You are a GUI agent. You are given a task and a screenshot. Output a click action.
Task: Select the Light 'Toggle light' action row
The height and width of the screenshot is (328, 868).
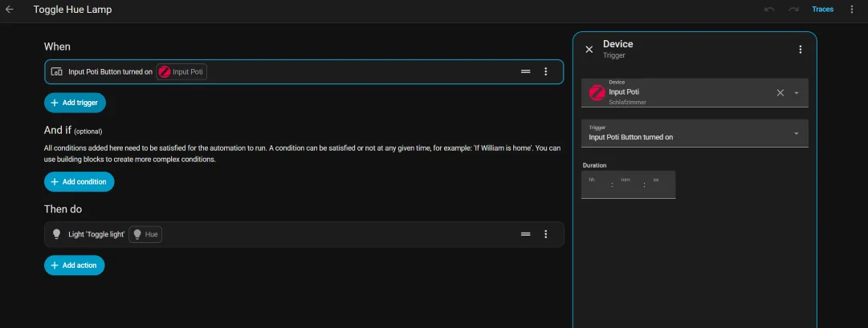click(x=304, y=234)
